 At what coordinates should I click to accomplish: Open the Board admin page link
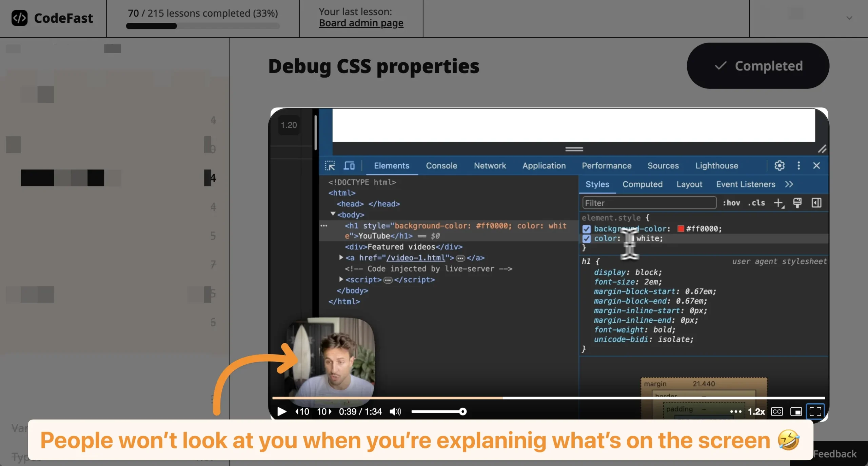(x=361, y=23)
